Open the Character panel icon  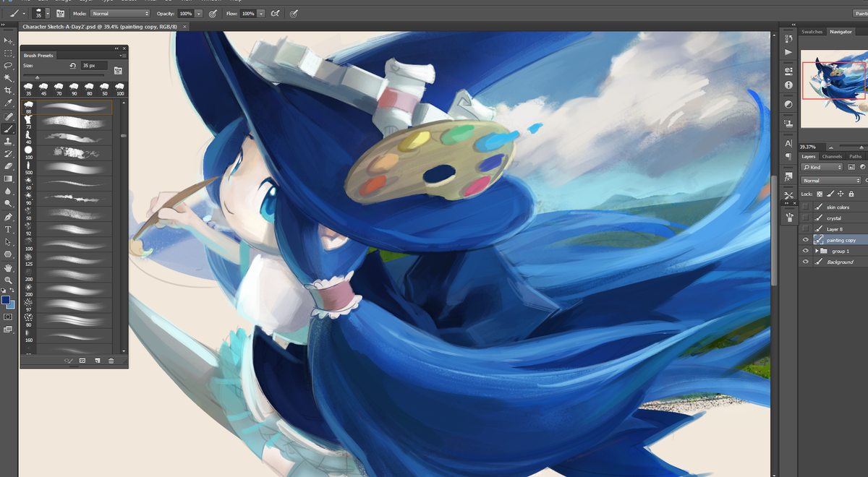click(788, 143)
